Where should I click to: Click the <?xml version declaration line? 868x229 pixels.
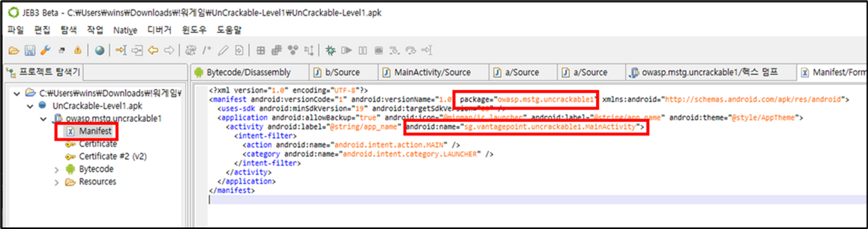pos(288,90)
